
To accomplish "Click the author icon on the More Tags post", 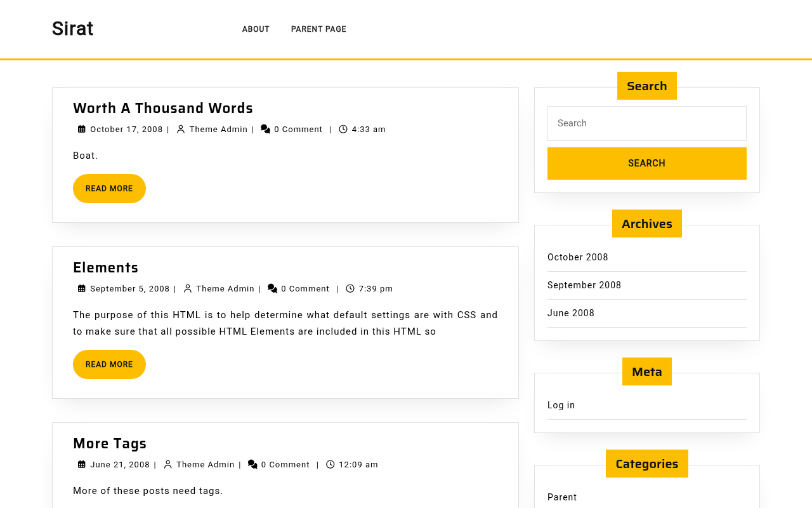I will click(x=168, y=465).
